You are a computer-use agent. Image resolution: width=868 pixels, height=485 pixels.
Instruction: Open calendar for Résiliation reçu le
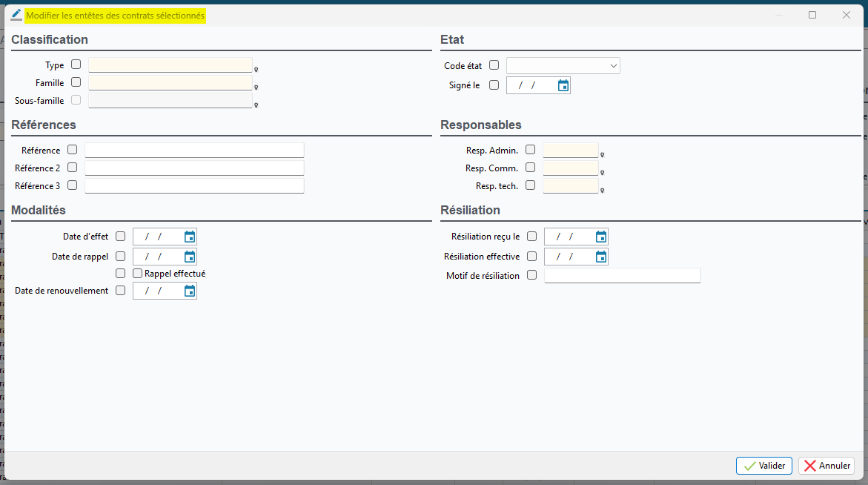tap(601, 237)
